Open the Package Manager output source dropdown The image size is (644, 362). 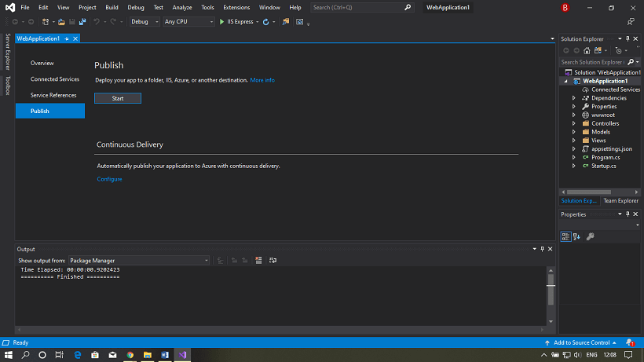click(139, 261)
